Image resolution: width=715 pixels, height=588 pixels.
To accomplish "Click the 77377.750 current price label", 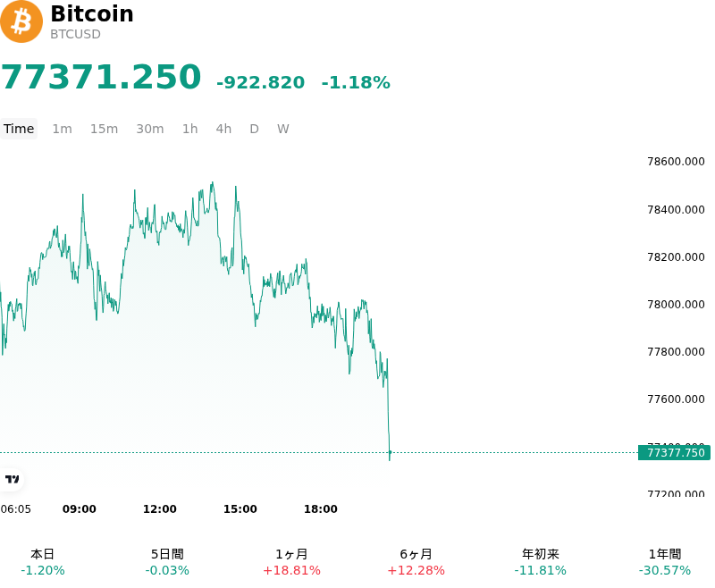I will [674, 453].
